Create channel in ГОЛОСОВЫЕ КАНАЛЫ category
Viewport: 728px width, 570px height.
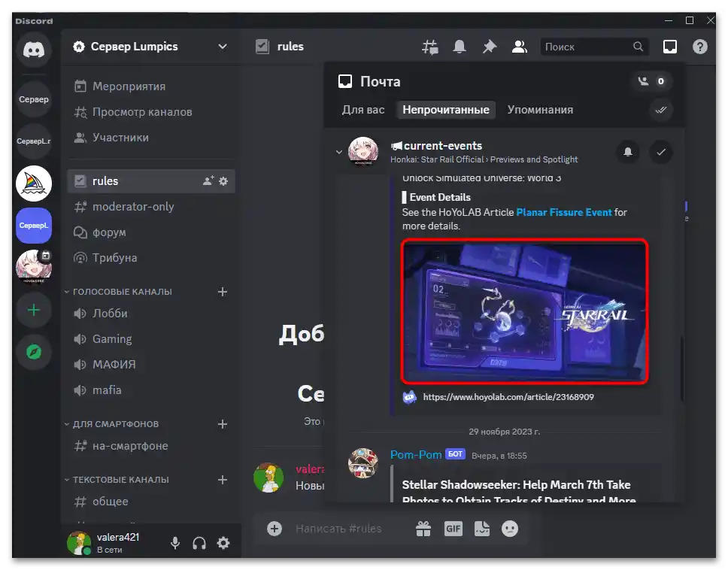tap(223, 292)
